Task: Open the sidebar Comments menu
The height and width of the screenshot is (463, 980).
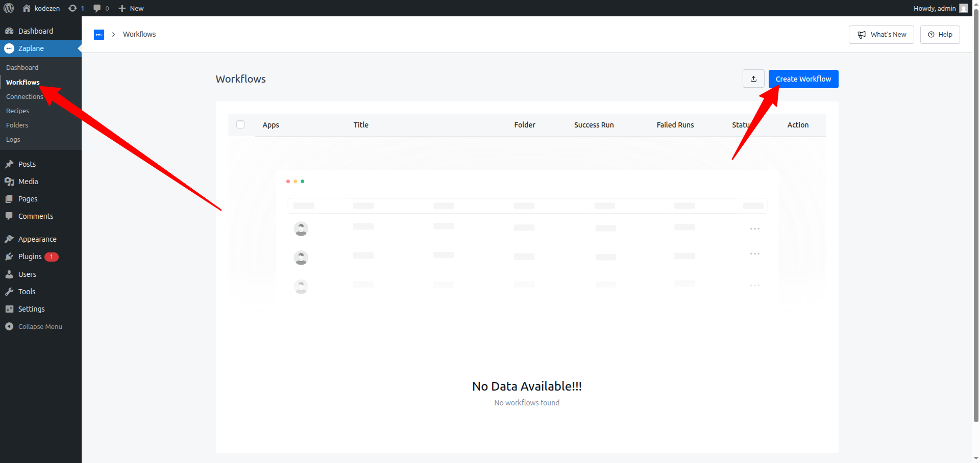Action: click(x=41, y=216)
